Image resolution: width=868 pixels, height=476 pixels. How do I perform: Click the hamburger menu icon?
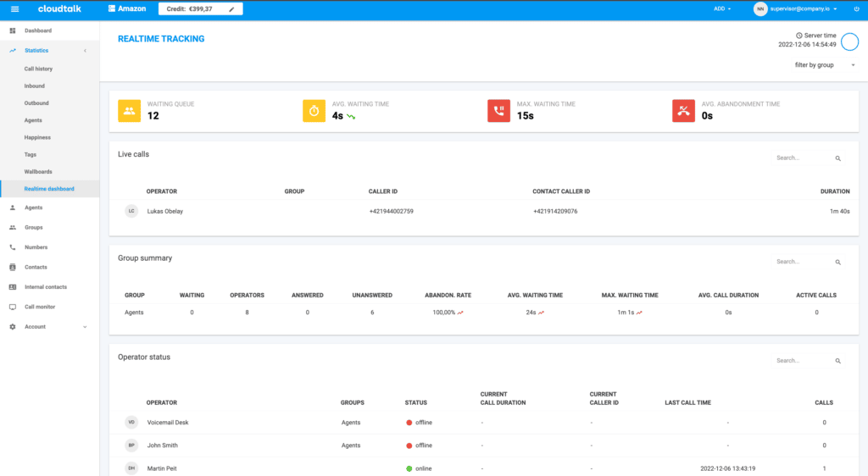click(x=14, y=9)
